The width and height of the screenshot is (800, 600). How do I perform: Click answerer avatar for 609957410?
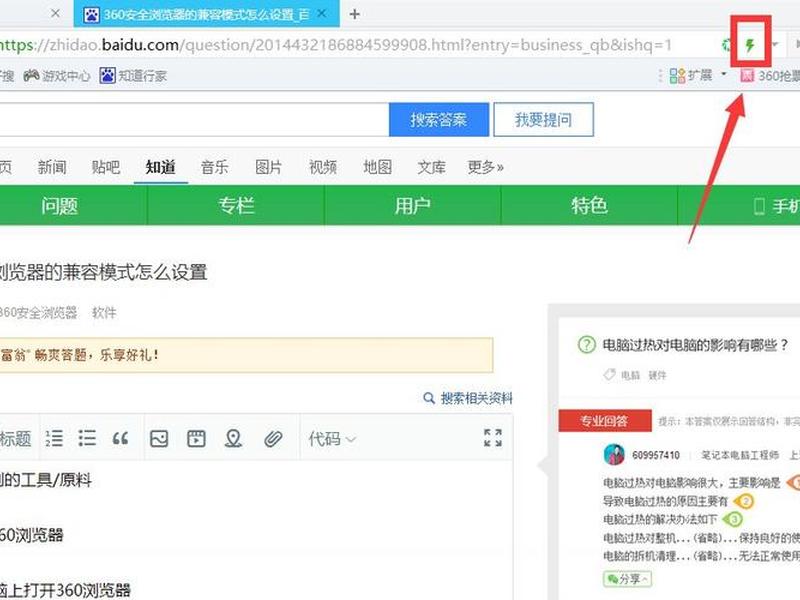click(x=614, y=454)
